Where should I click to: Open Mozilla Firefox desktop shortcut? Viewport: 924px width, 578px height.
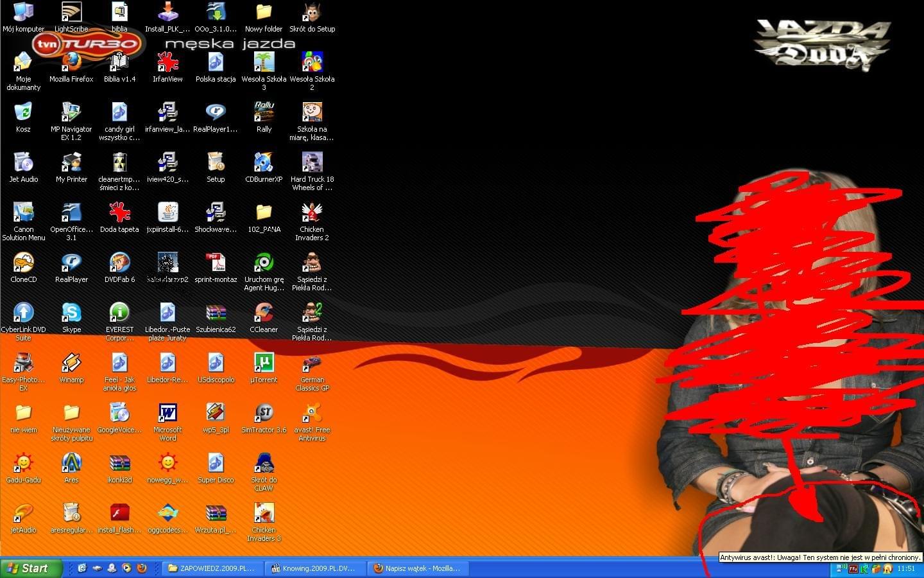tap(71, 62)
